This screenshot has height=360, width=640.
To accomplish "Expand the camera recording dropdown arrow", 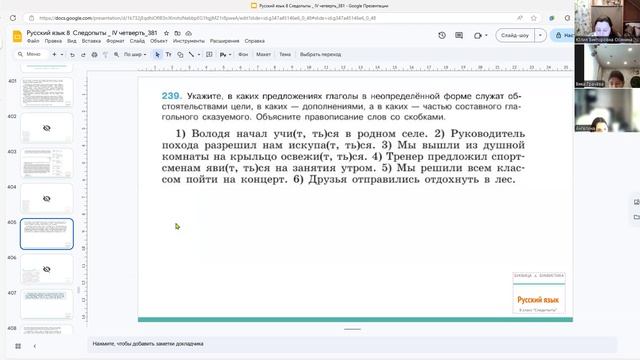I will coord(486,36).
